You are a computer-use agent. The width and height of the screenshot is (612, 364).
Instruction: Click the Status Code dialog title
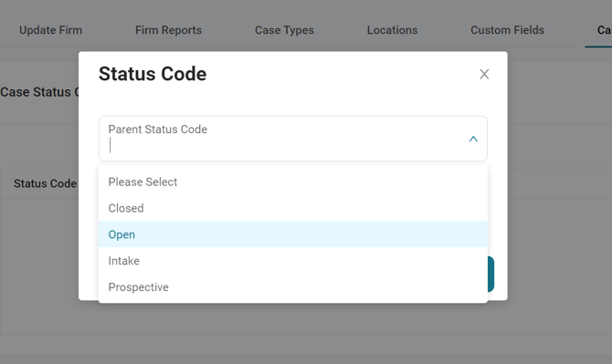pos(153,74)
